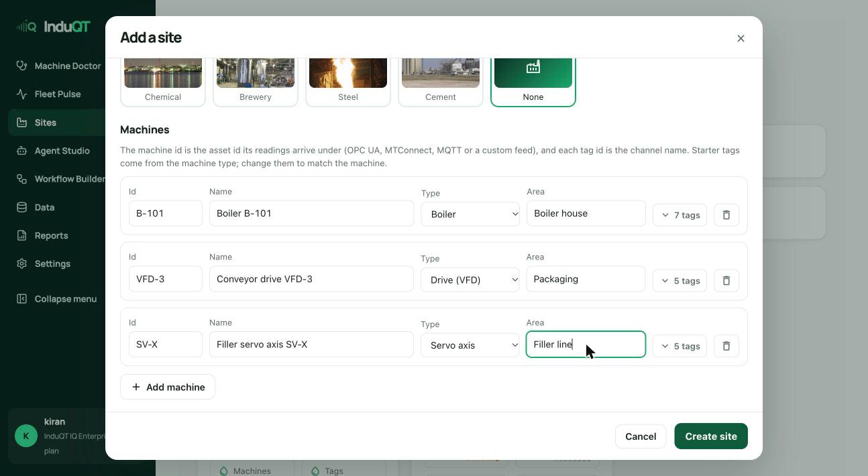Click the Machine Doctor stethoscope icon
Viewport: 868px width, 476px height.
pyautogui.click(x=22, y=66)
